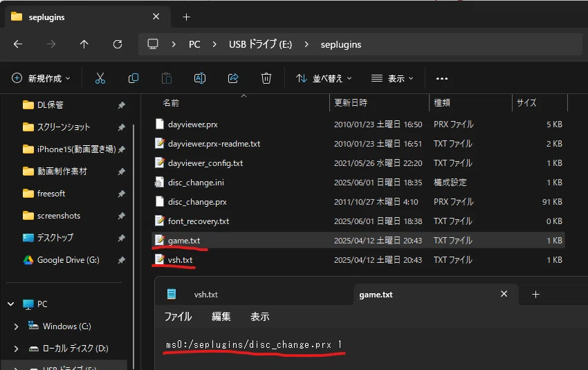Image resolution: width=588 pixels, height=370 pixels.
Task: Expand ローカル ディスク (D:) node
Action: 16,349
